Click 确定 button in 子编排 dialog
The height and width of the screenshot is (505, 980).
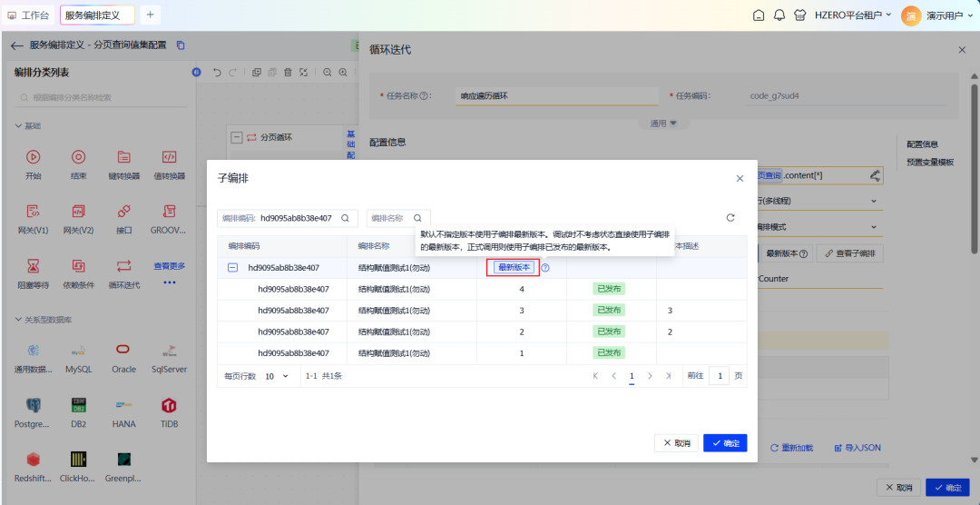point(725,443)
